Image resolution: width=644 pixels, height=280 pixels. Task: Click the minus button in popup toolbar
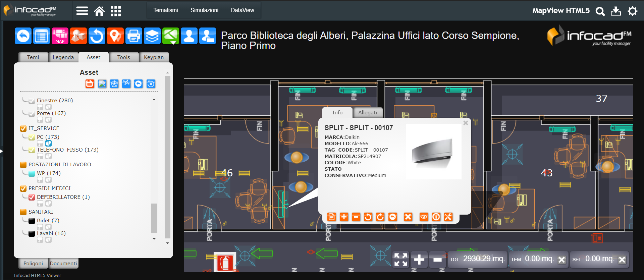tap(356, 217)
